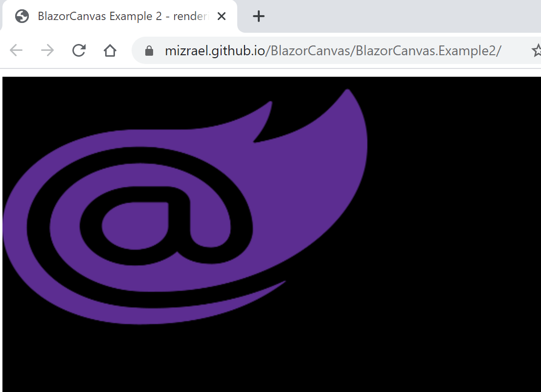This screenshot has width=541, height=392.
Task: Click the padlock security icon
Action: 149,50
